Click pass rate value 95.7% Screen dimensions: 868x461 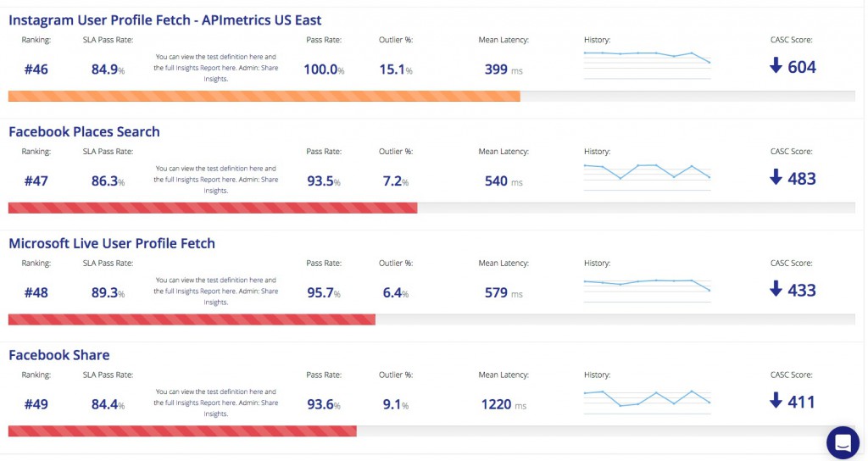tap(324, 292)
